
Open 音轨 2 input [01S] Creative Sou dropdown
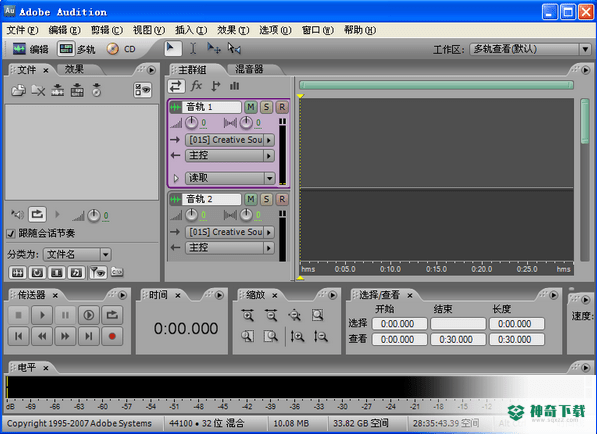230,232
